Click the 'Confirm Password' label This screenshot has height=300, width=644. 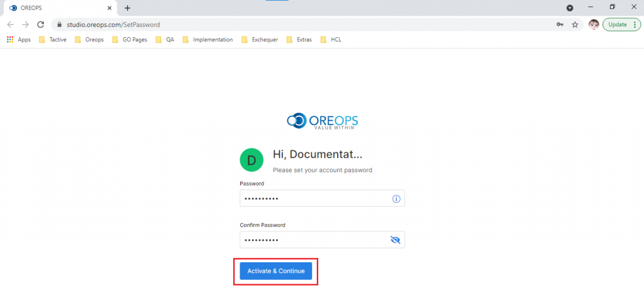coord(262,225)
